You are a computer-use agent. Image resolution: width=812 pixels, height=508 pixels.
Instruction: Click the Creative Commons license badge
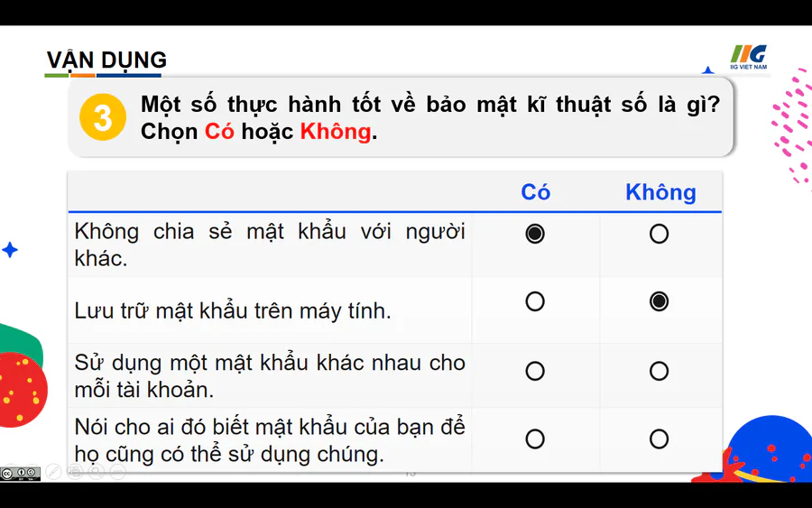(x=20, y=474)
